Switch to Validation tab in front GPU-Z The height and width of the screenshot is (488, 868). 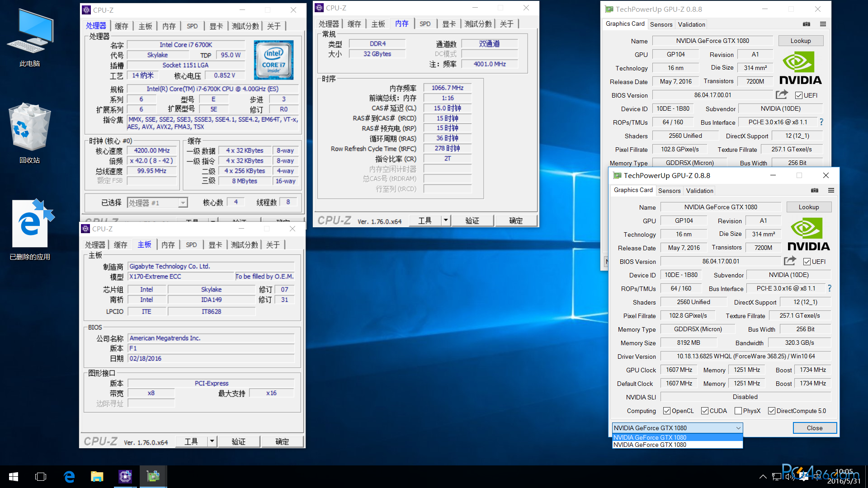[x=699, y=191]
